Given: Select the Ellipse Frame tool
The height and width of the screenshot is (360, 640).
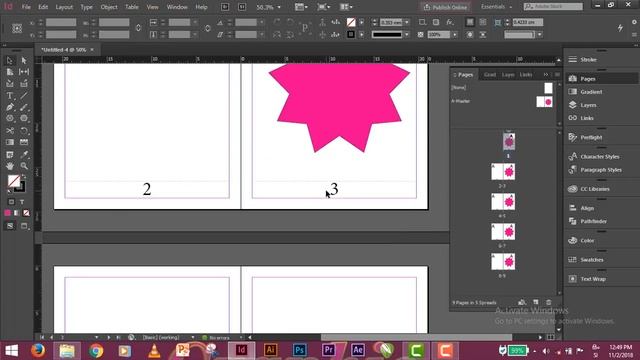Looking at the screenshot, I should coord(10,118).
